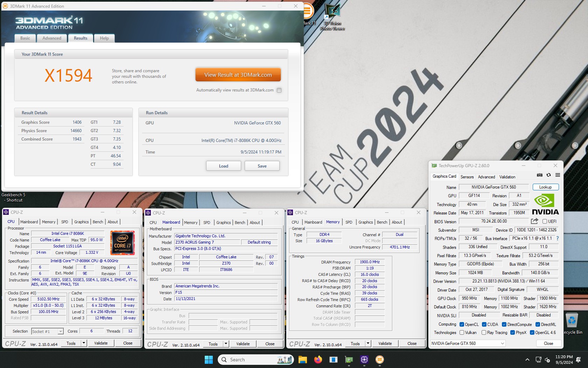The width and height of the screenshot is (588, 368).
Task: Click title bar icon of CPU-Z Memory window
Action: click(x=290, y=212)
